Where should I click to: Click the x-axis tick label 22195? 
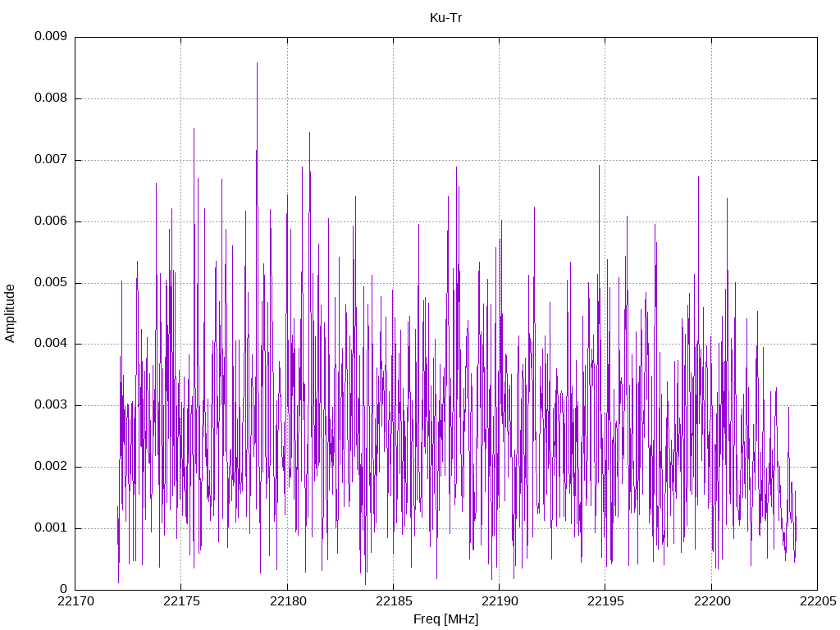pyautogui.click(x=605, y=601)
